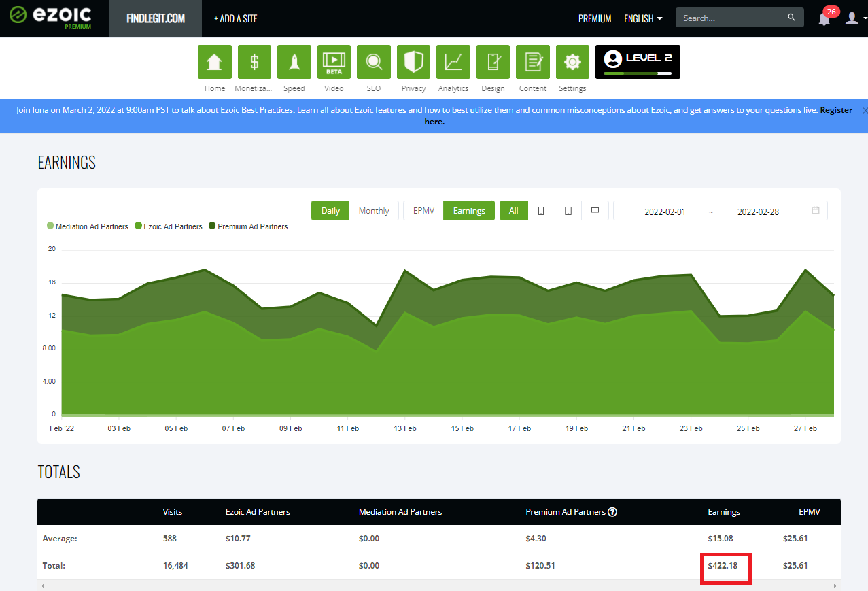The width and height of the screenshot is (868, 591).
Task: Click the average visits value 588
Action: click(x=169, y=539)
